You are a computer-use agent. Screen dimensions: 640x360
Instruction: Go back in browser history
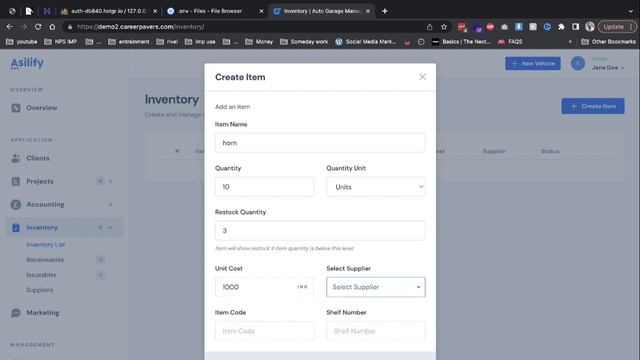pos(10,27)
